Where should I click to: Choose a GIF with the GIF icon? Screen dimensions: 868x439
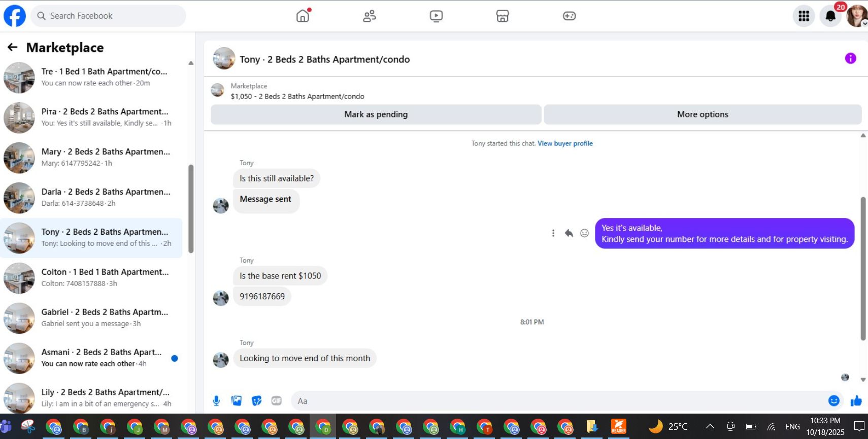click(x=277, y=401)
